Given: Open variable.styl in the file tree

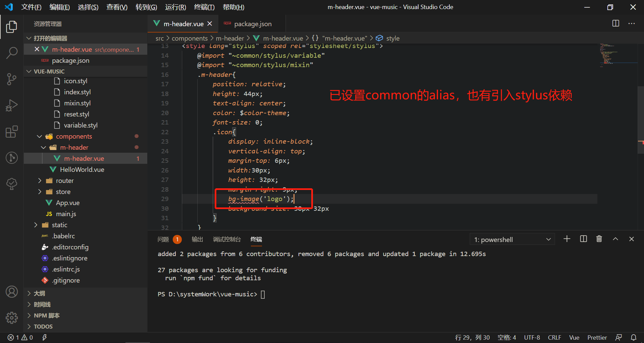Looking at the screenshot, I should pyautogui.click(x=80, y=125).
